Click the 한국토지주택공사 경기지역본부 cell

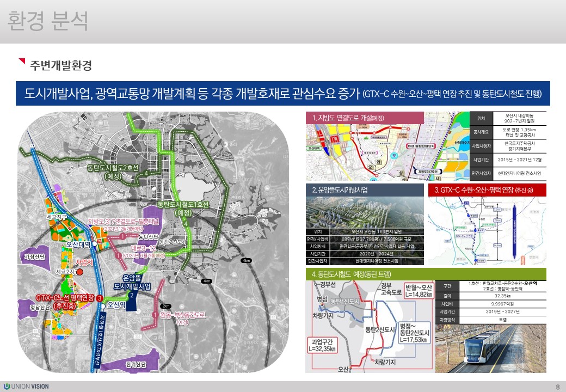point(519,146)
